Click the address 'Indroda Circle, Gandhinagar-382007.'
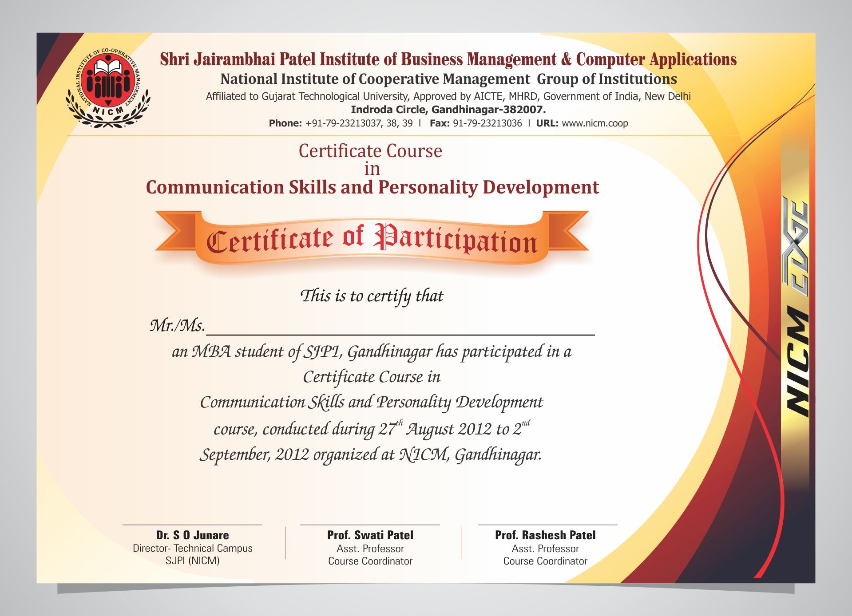Image resolution: width=852 pixels, height=616 pixels. (448, 110)
